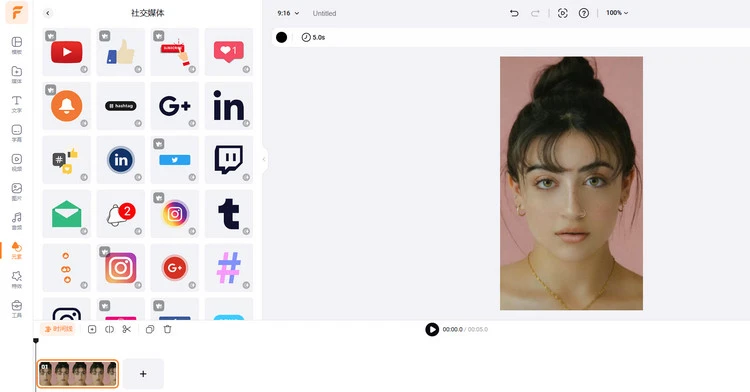Choose the Tumblr logo sticker
Screen dimensions: 750x392
click(x=229, y=214)
